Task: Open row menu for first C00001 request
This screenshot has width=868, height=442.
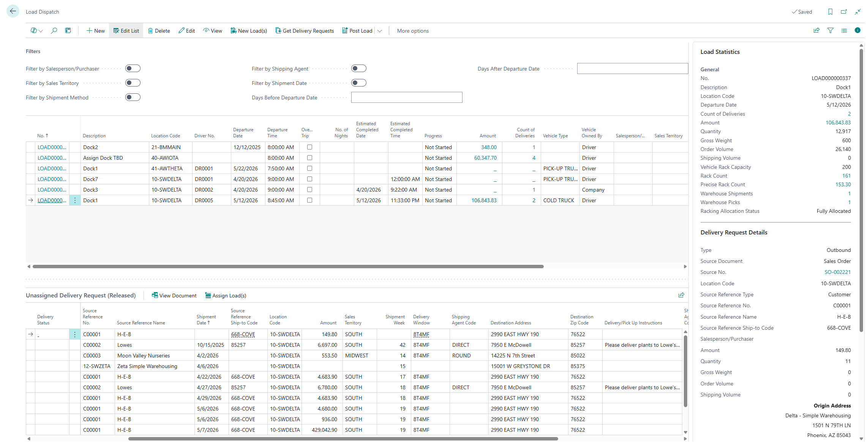Action: click(x=75, y=334)
